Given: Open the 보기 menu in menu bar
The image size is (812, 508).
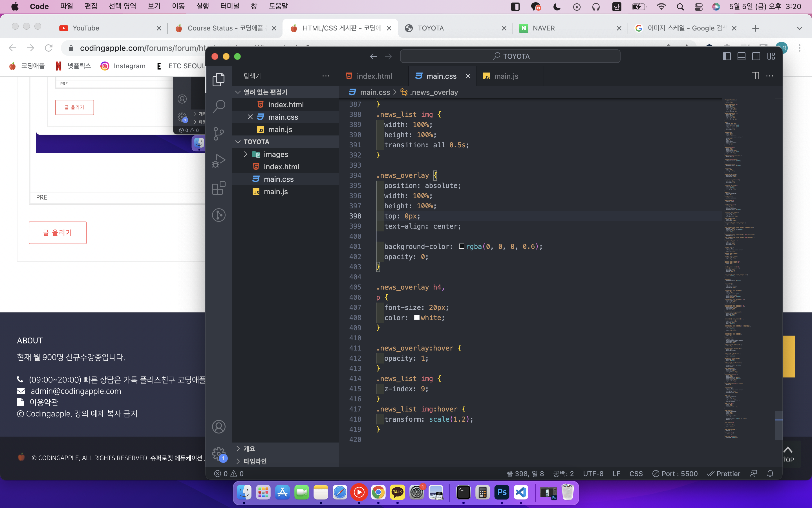Looking at the screenshot, I should 154,6.
